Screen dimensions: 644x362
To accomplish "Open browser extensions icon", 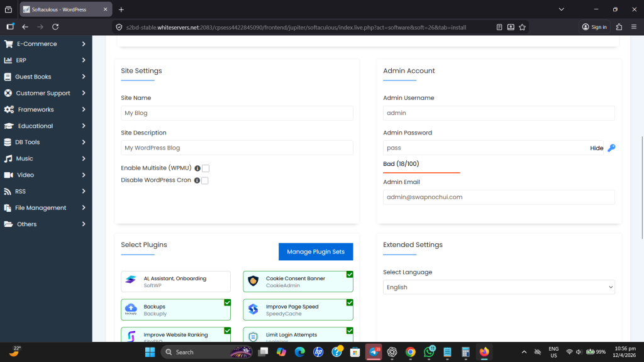I will click(619, 27).
